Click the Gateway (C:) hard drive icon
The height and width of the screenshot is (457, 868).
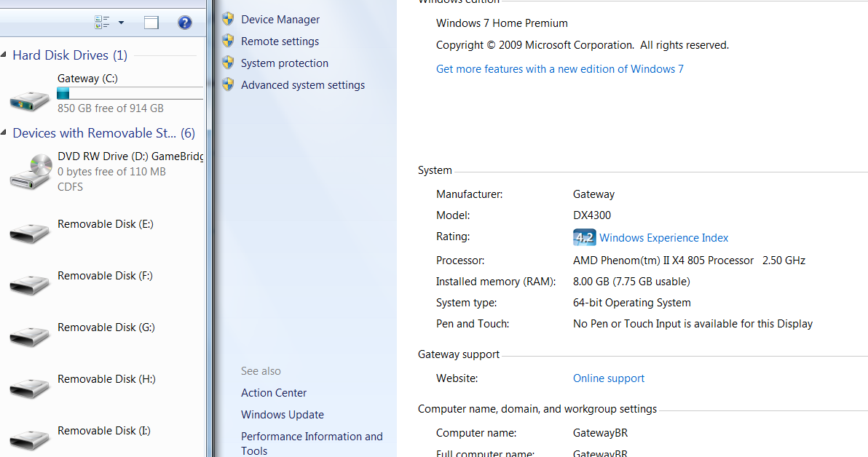[31, 99]
